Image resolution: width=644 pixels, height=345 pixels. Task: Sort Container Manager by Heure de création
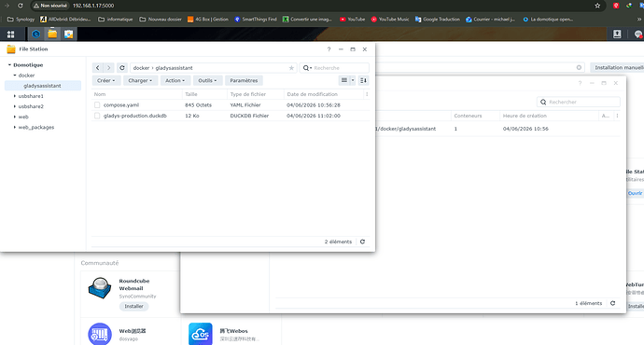click(x=549, y=116)
